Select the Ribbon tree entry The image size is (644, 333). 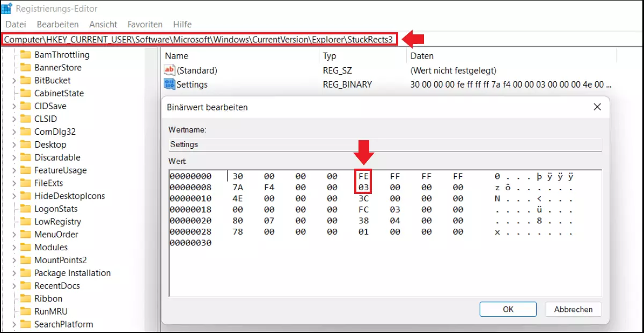(48, 299)
